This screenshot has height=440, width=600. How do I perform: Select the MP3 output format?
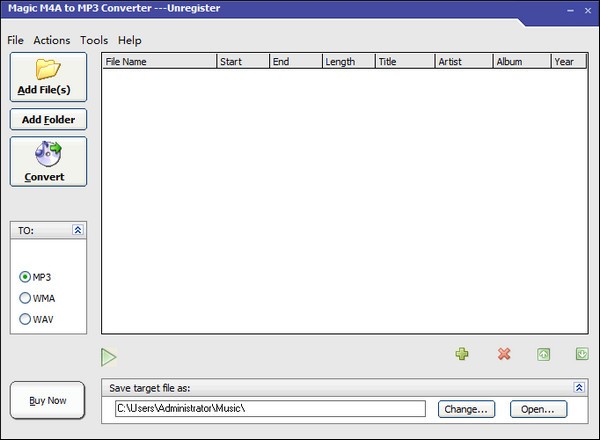pos(25,276)
